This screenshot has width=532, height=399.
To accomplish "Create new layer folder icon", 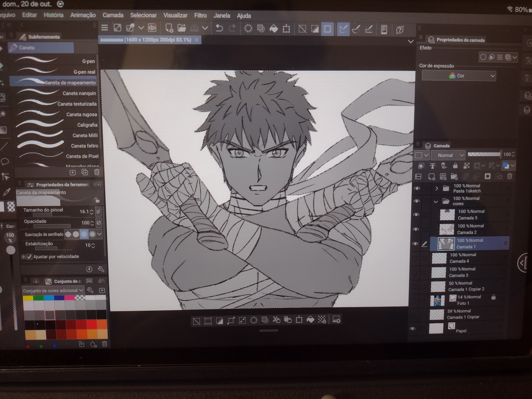I will pyautogui.click(x=454, y=176).
